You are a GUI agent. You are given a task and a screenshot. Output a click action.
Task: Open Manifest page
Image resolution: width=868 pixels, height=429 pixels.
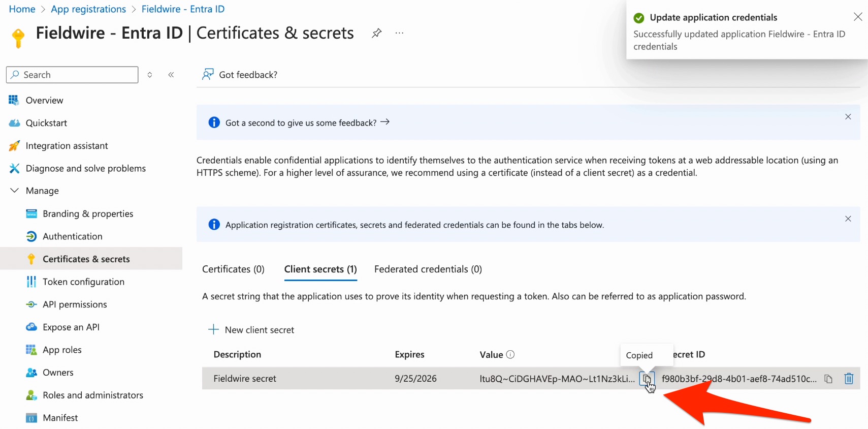click(60, 418)
